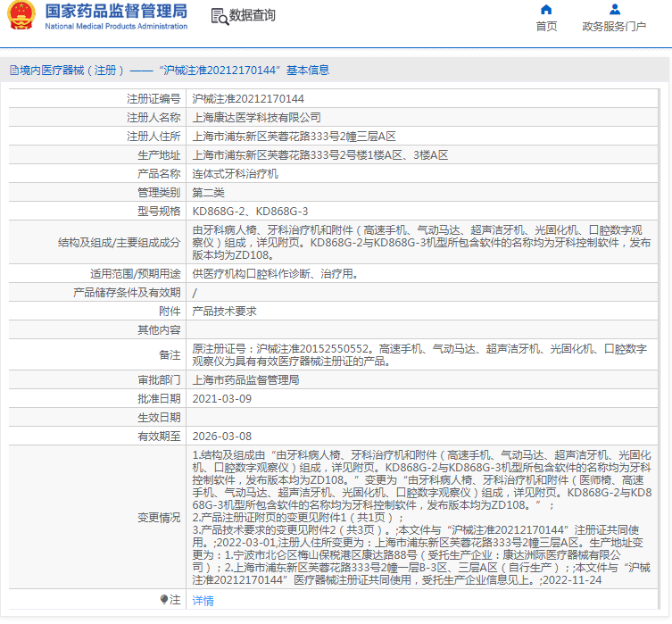
Task: Click 注册证编号 row label
Action: point(153,99)
